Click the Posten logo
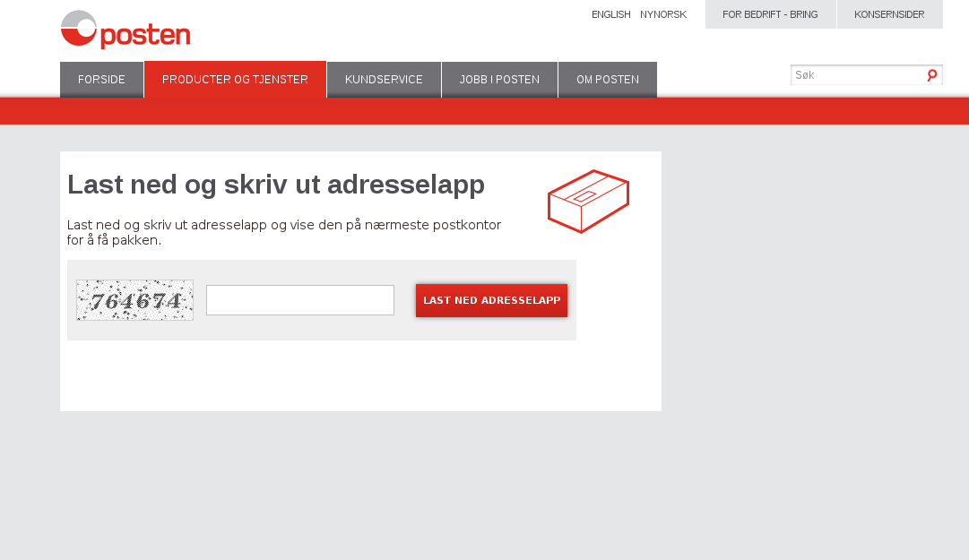 125,30
